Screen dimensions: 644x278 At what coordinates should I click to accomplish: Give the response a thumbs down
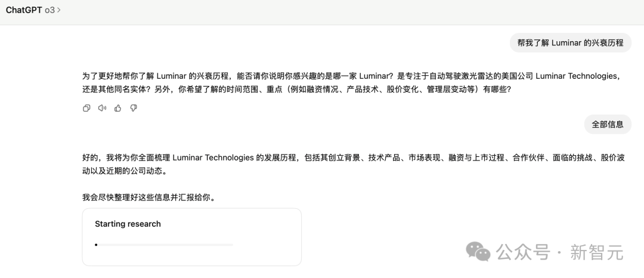[x=134, y=108]
